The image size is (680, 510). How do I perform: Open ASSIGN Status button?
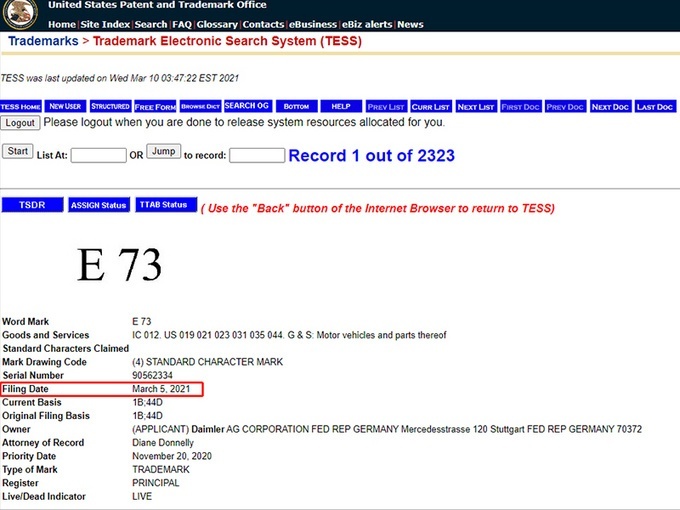point(99,205)
